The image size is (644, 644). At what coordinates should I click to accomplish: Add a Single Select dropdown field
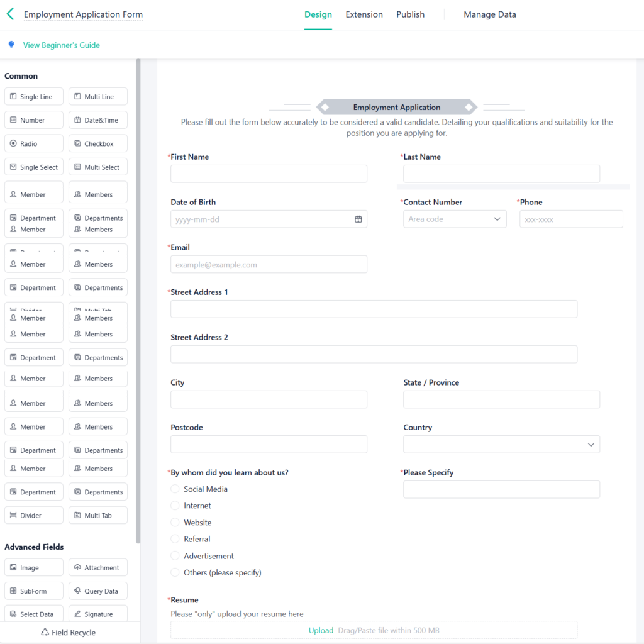[34, 167]
